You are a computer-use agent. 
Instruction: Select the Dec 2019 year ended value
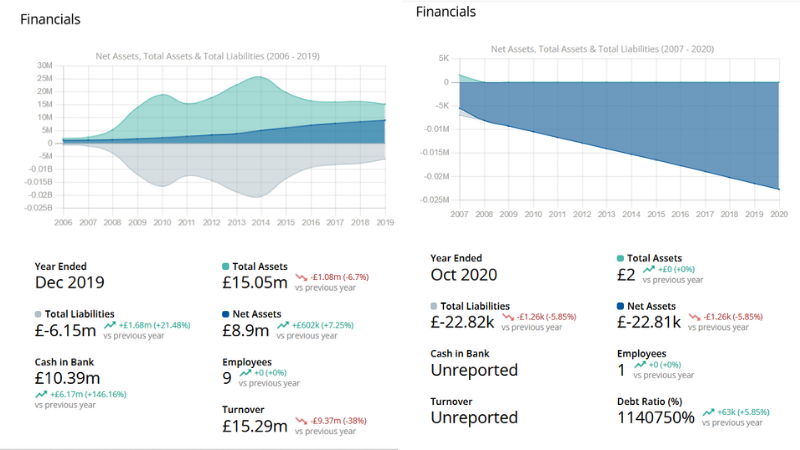[69, 283]
